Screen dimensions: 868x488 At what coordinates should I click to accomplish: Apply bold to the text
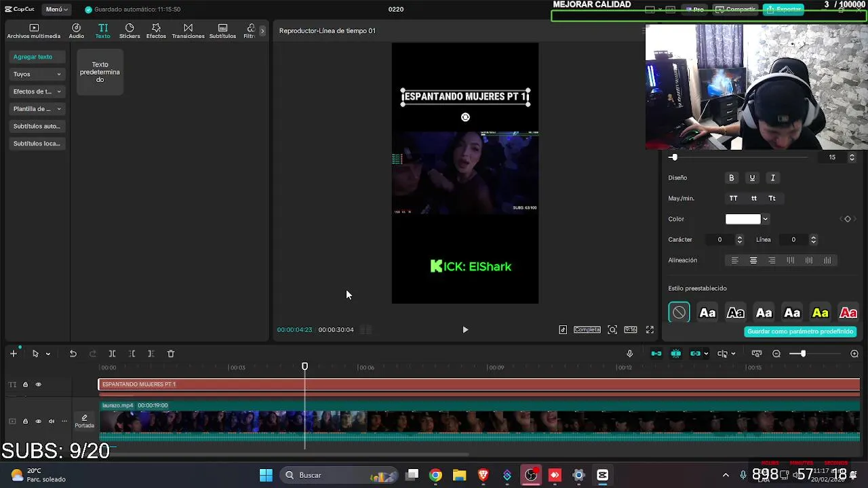[x=732, y=178]
